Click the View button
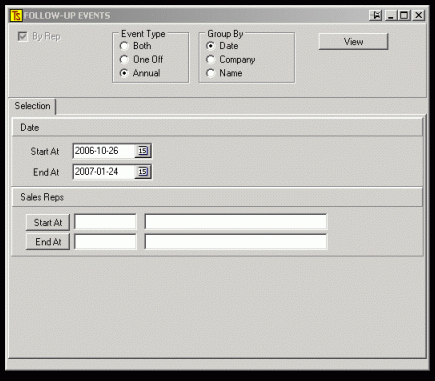435x381 pixels. (x=353, y=42)
